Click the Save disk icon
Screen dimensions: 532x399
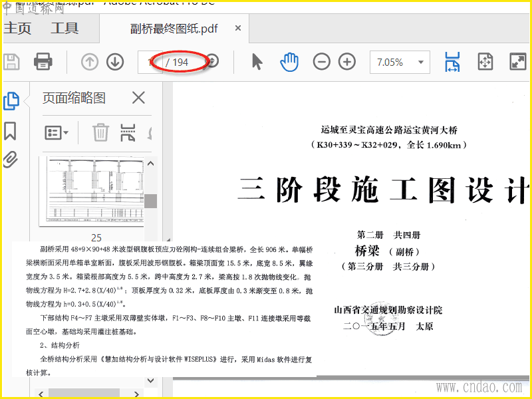(x=11, y=62)
